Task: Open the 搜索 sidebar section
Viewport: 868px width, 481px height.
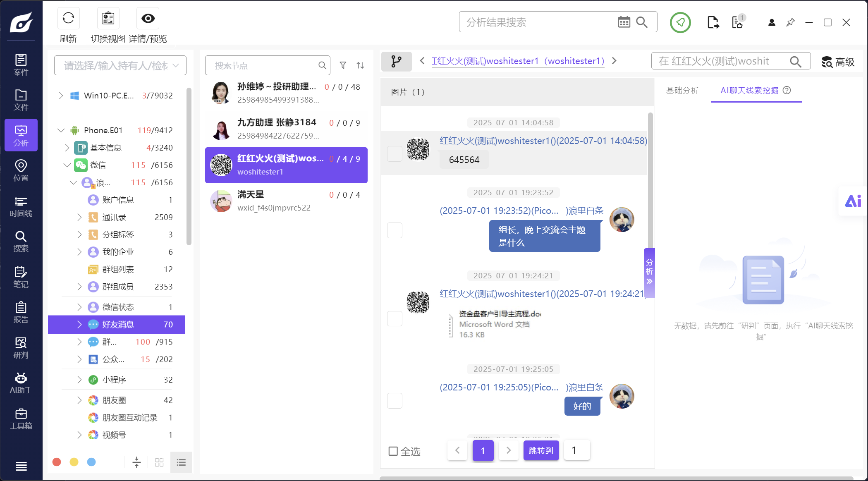Action: pos(21,242)
